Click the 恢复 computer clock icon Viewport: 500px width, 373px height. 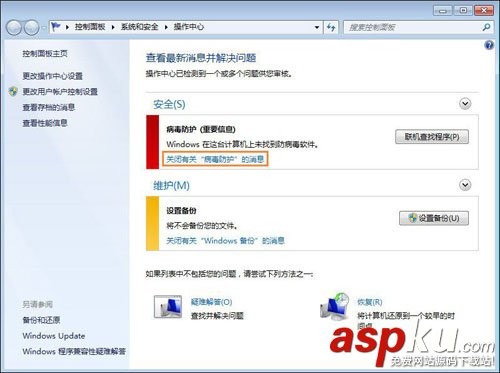pos(334,306)
